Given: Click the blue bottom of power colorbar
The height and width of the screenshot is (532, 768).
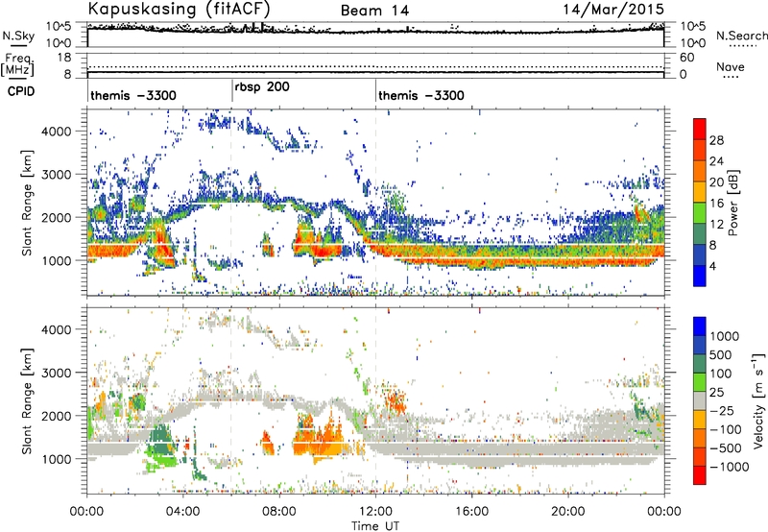Looking at the screenshot, I should pos(700,276).
